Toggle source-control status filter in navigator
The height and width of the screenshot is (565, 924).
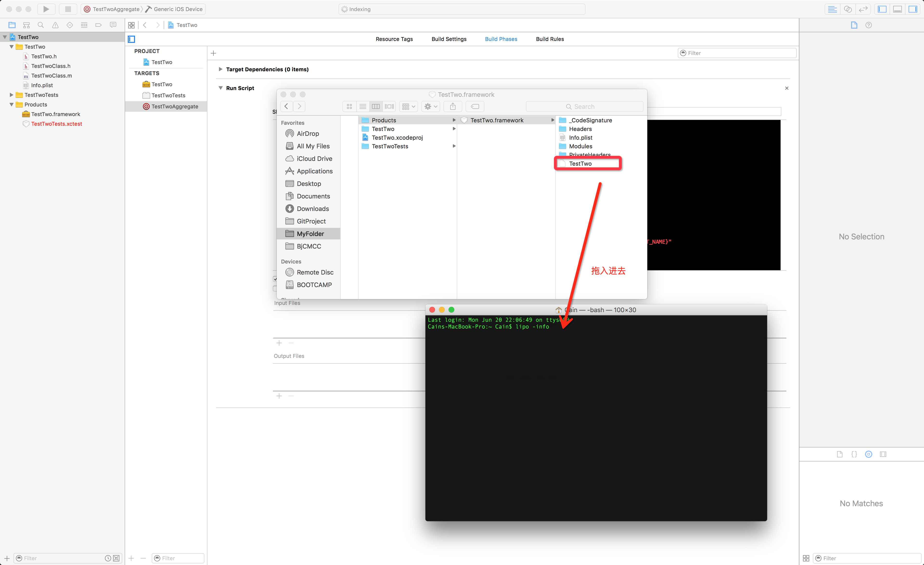pyautogui.click(x=116, y=558)
